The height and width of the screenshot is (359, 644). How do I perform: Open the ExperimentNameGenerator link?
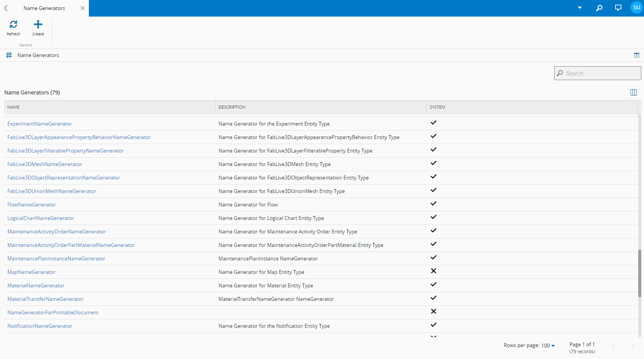40,124
